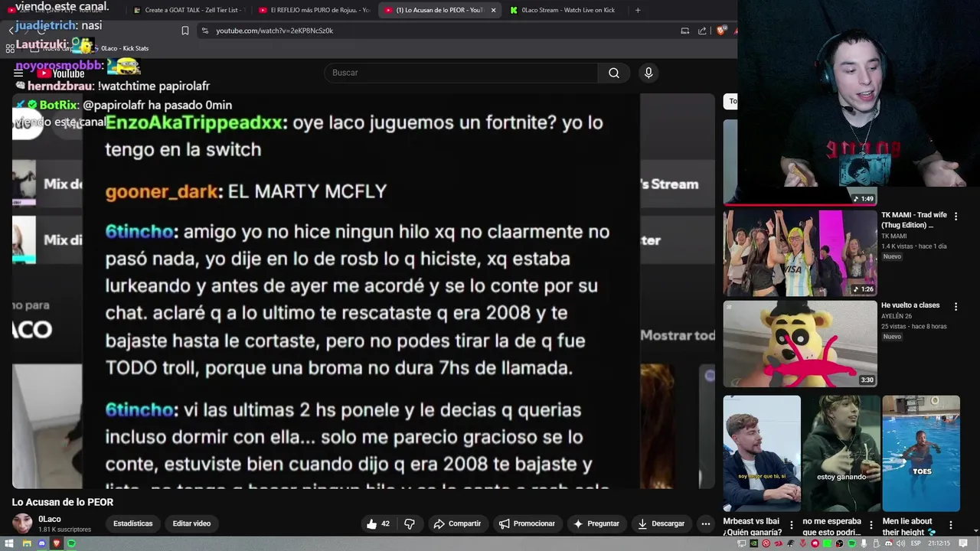Click the Editar video button
The image size is (980, 551).
tap(191, 523)
